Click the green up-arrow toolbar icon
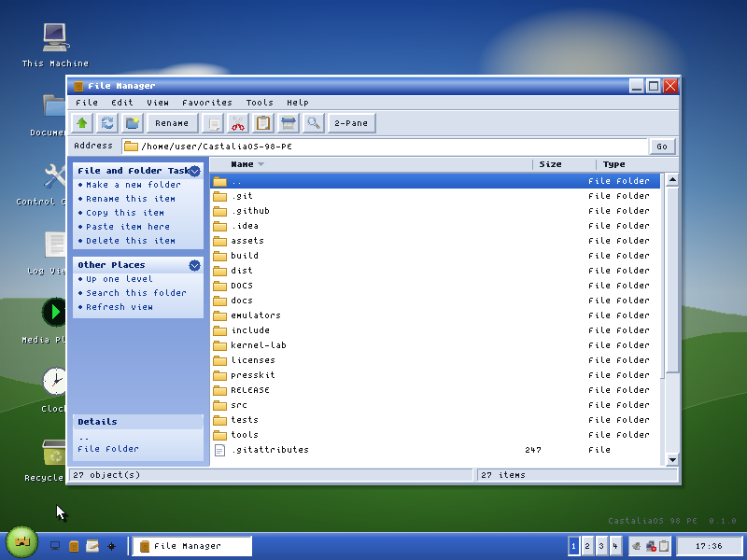 click(82, 123)
